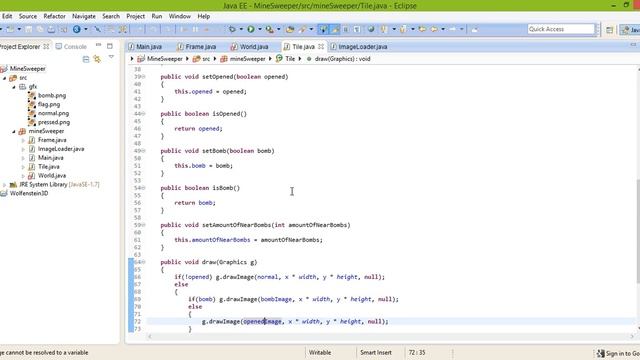Click the Wolfenstein3D project icon
The width and height of the screenshot is (640, 360).
pos(4,193)
